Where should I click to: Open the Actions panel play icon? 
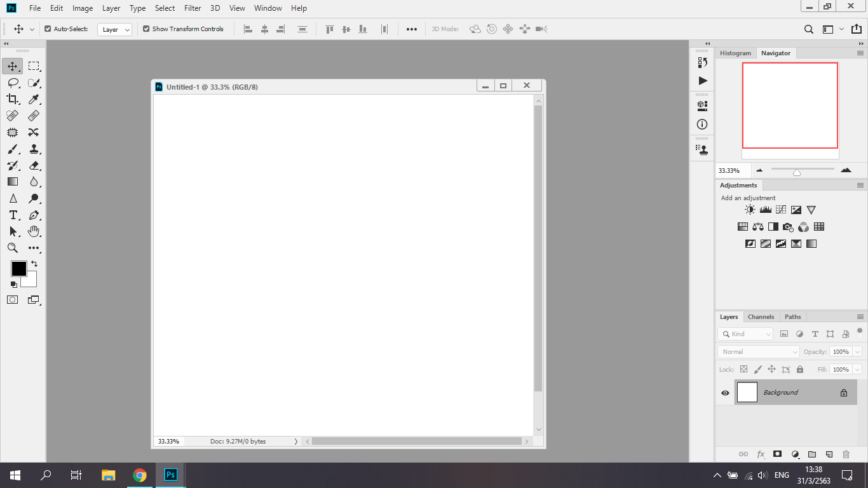(x=702, y=81)
